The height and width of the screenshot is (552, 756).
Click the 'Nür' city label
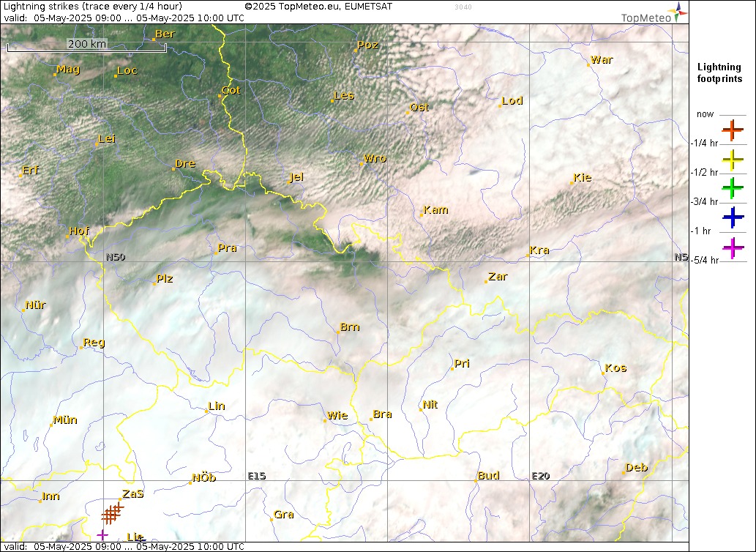[35, 305]
